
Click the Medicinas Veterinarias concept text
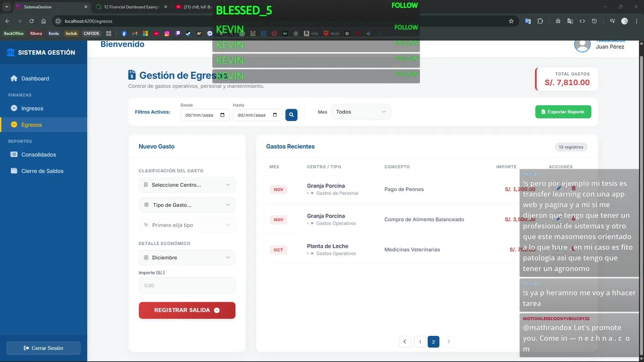[x=412, y=250]
